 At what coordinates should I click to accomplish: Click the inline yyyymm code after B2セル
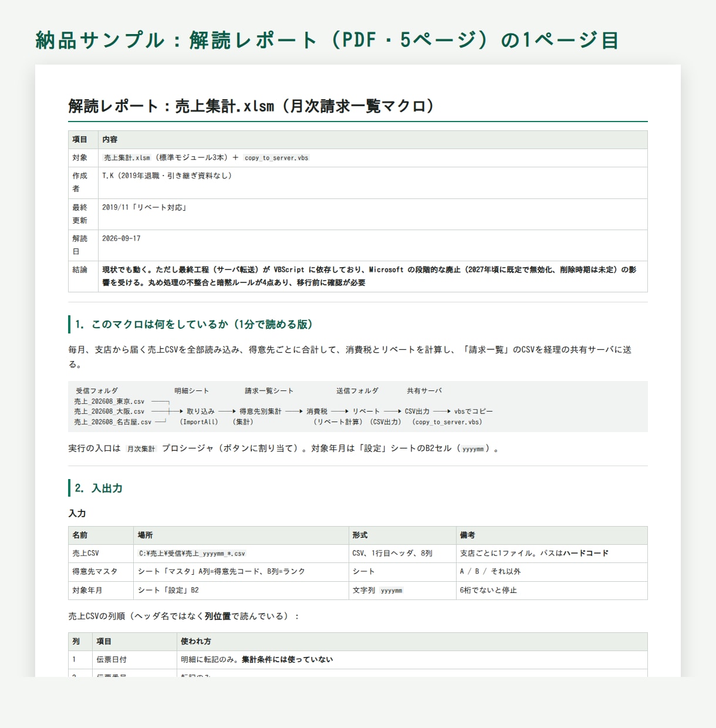point(473,449)
